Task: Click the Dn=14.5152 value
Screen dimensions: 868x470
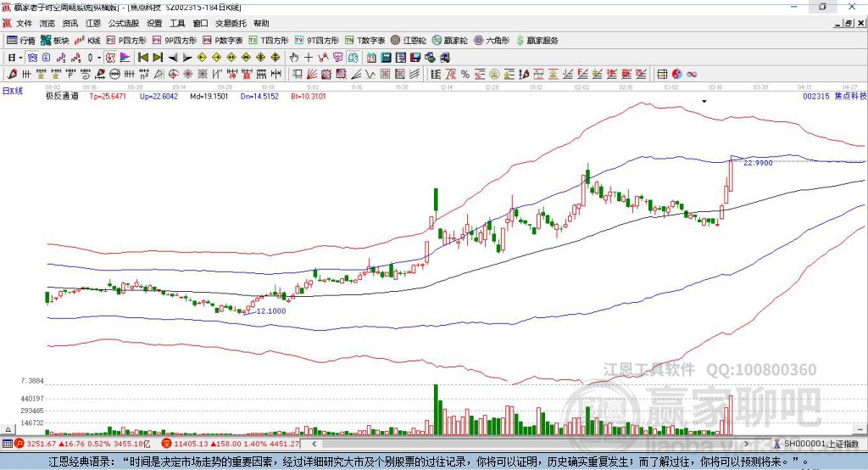Action: point(259,97)
